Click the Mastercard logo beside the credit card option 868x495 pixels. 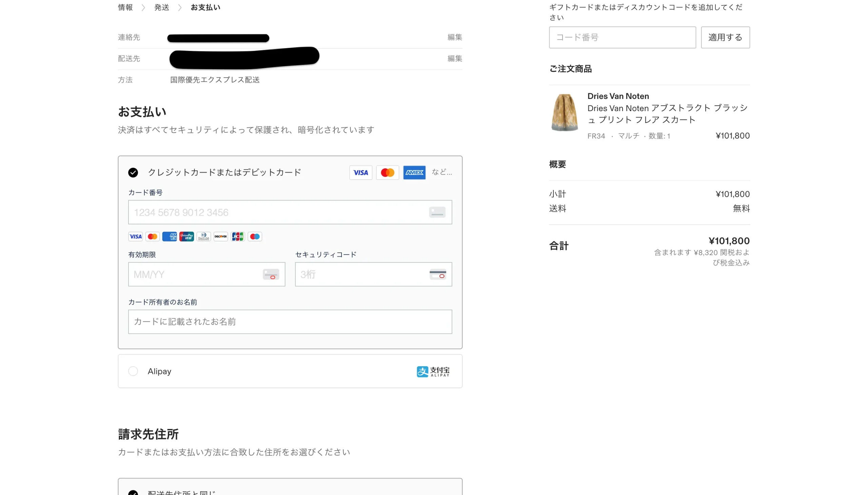(388, 172)
